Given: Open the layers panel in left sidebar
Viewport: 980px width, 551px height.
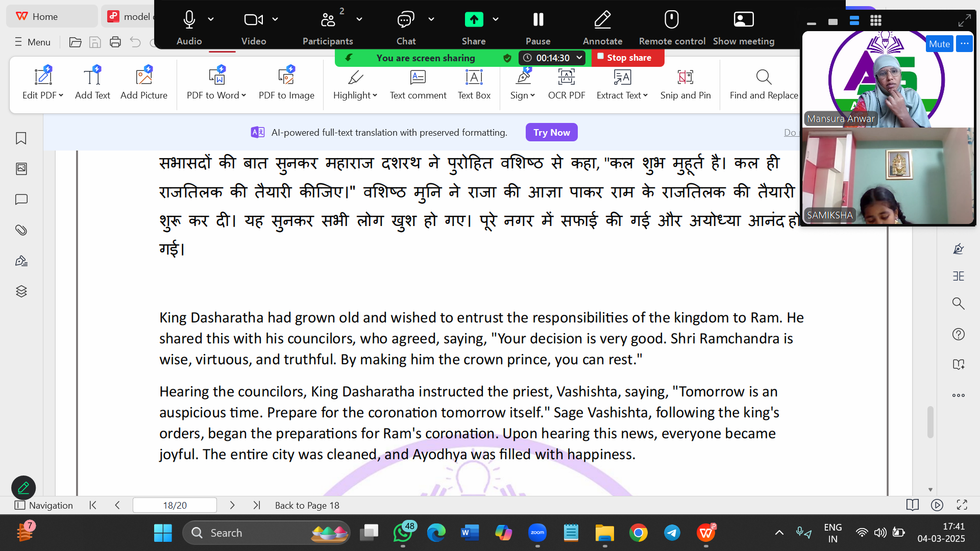Looking at the screenshot, I should pyautogui.click(x=21, y=291).
